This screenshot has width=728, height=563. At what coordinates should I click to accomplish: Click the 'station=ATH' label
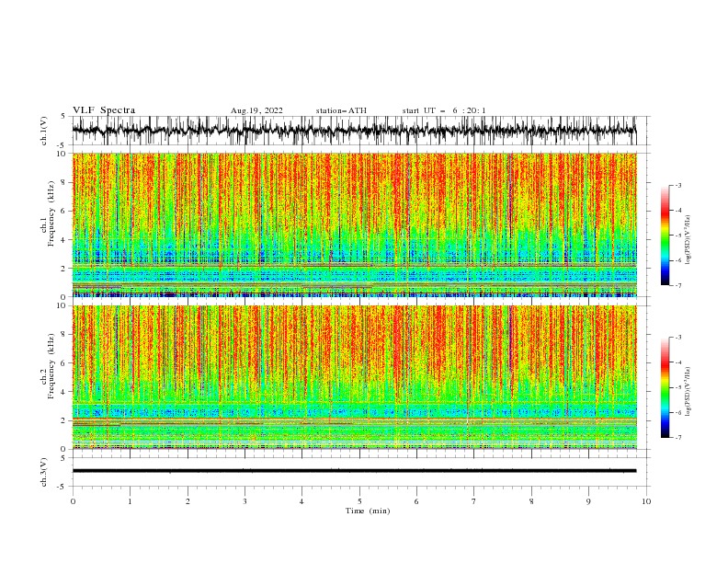pyautogui.click(x=341, y=110)
